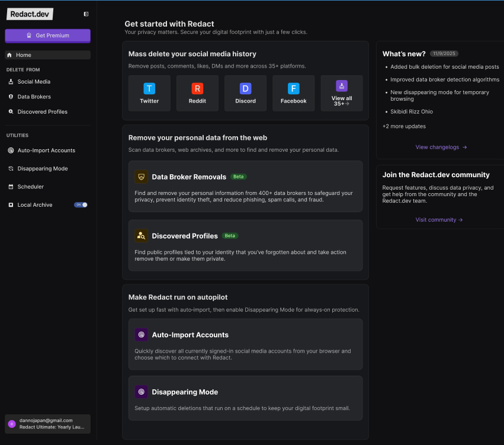Image resolution: width=504 pixels, height=445 pixels.
Task: Click the 'Make Redact run on autopilot' heading
Action: [x=178, y=297]
